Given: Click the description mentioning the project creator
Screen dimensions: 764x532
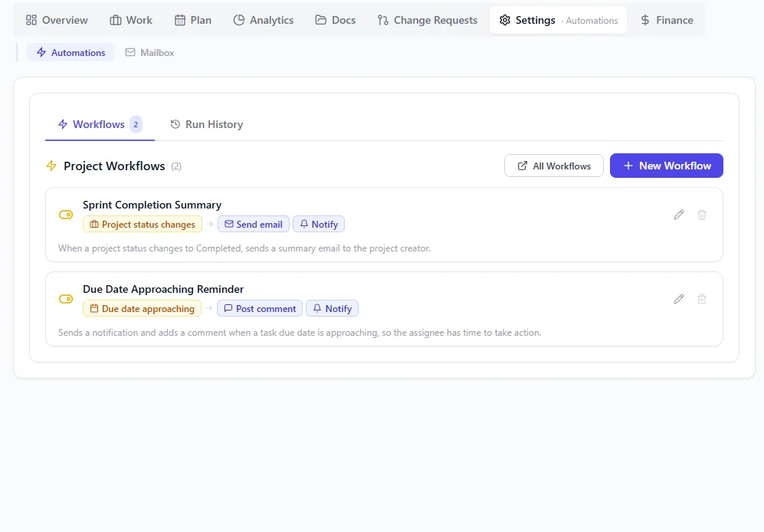Looking at the screenshot, I should point(244,248).
